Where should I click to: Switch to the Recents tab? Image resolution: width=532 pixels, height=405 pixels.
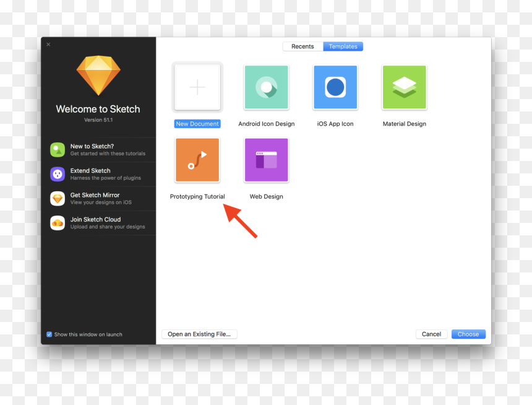(302, 46)
